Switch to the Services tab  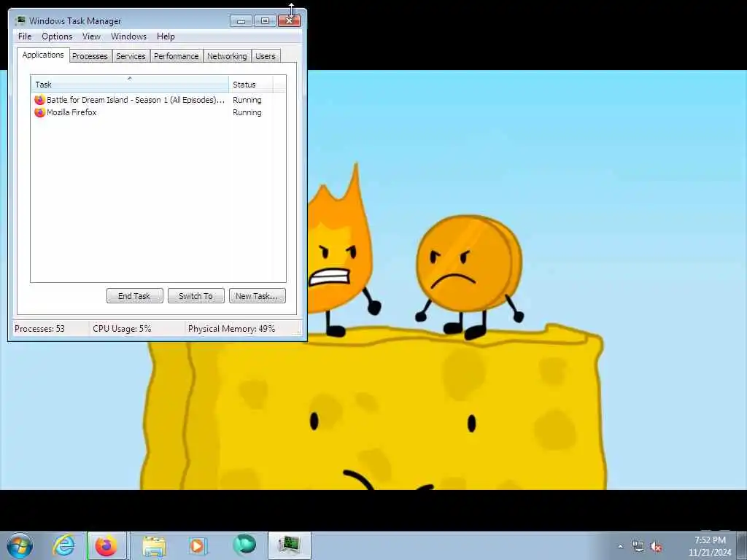[x=131, y=56]
